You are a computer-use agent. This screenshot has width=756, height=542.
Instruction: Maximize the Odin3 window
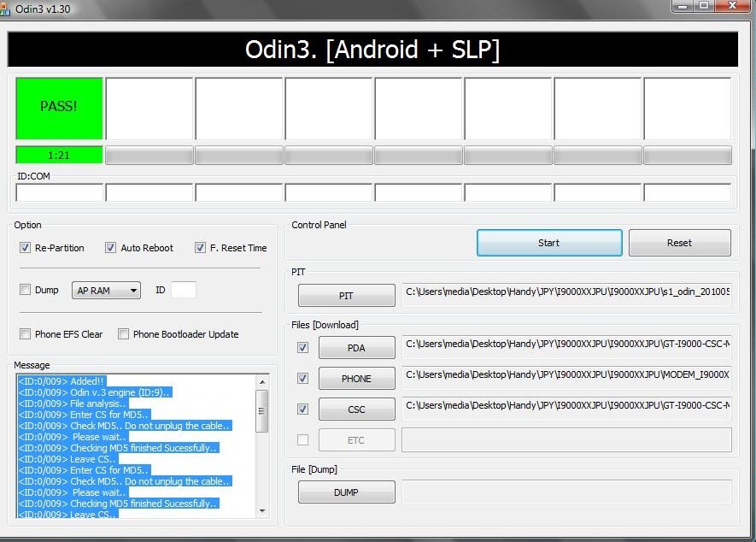click(705, 6)
